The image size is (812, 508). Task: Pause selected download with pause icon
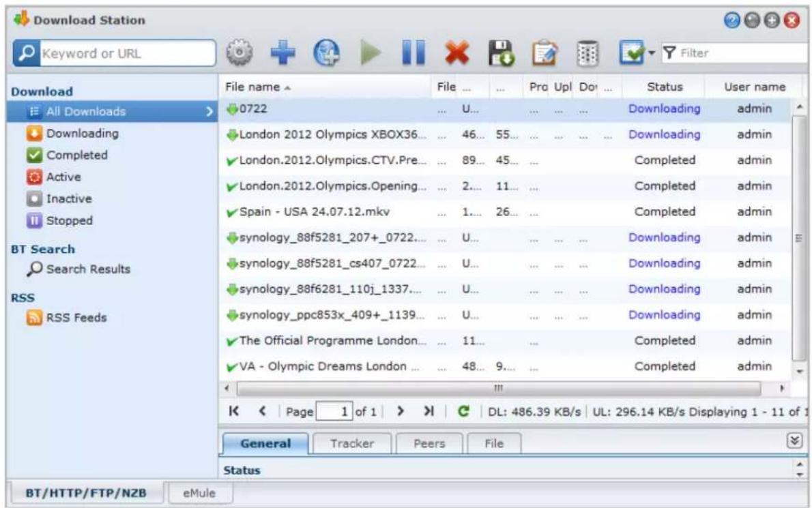414,53
